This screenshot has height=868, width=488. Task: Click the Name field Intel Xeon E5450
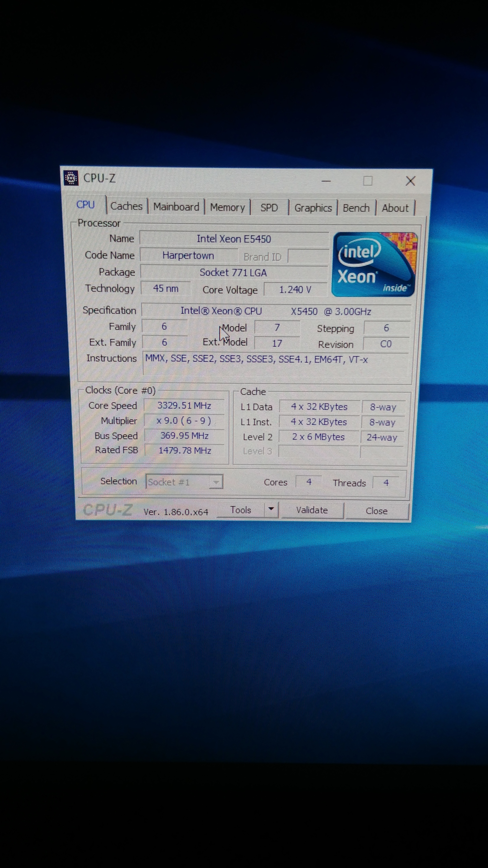click(x=234, y=239)
